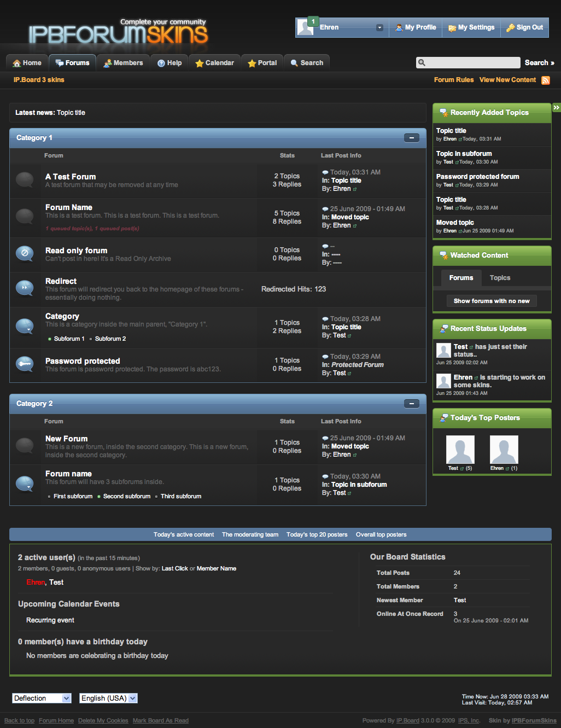
Task: Click the A Test Forum status icon
Action: [x=25, y=179]
